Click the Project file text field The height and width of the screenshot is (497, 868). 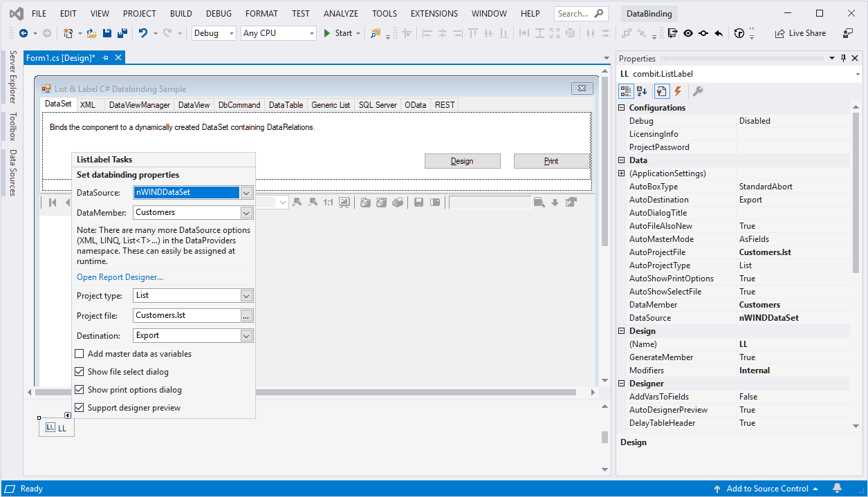(x=186, y=316)
